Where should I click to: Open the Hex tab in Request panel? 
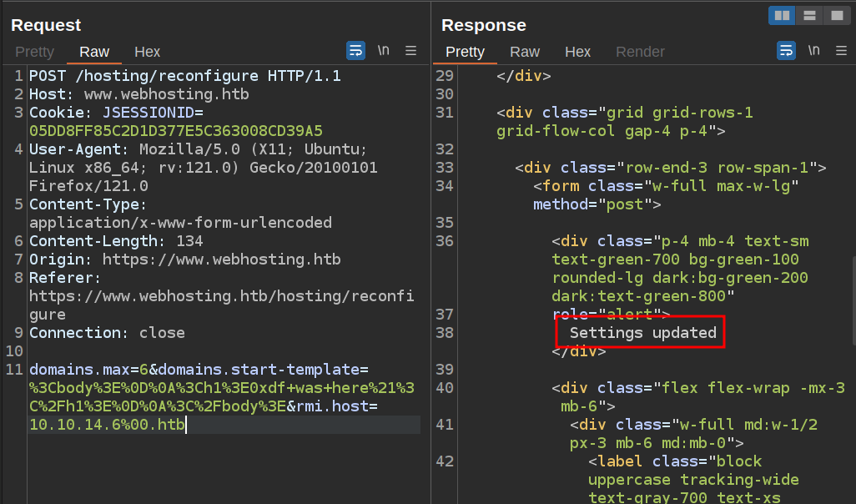(x=147, y=52)
